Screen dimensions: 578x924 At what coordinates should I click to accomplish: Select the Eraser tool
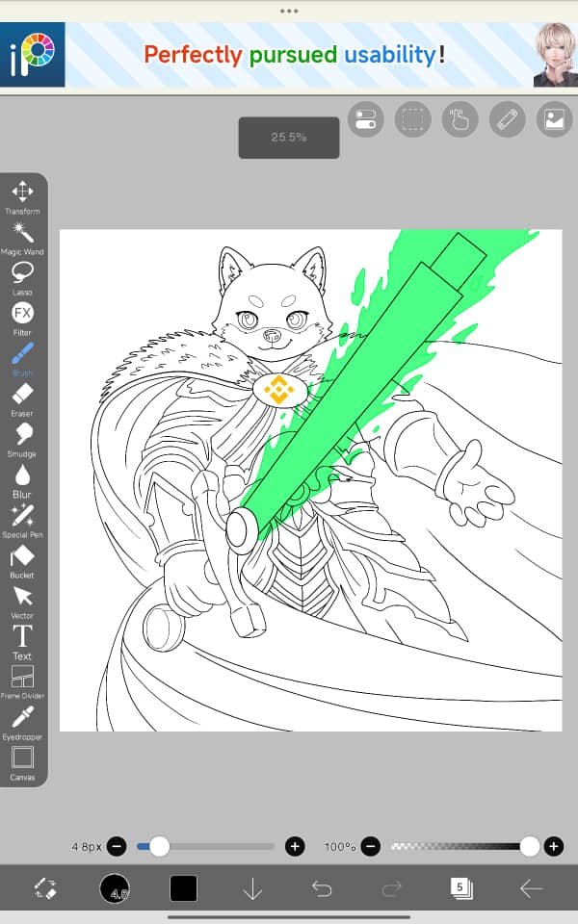click(x=22, y=400)
